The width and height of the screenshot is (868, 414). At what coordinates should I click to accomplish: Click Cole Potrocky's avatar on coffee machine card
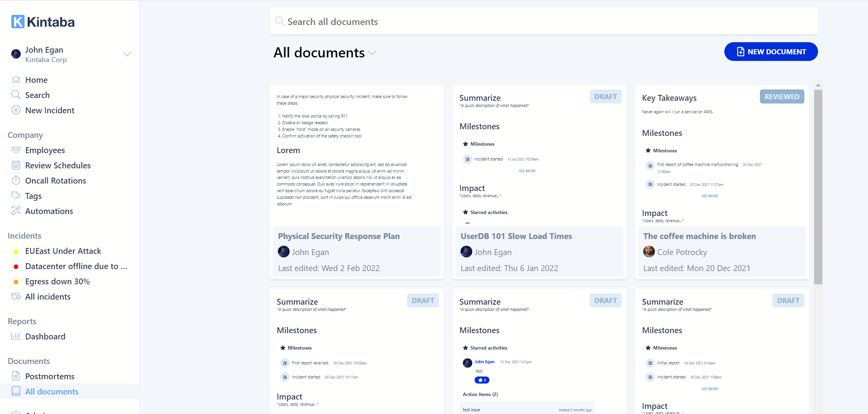click(649, 252)
